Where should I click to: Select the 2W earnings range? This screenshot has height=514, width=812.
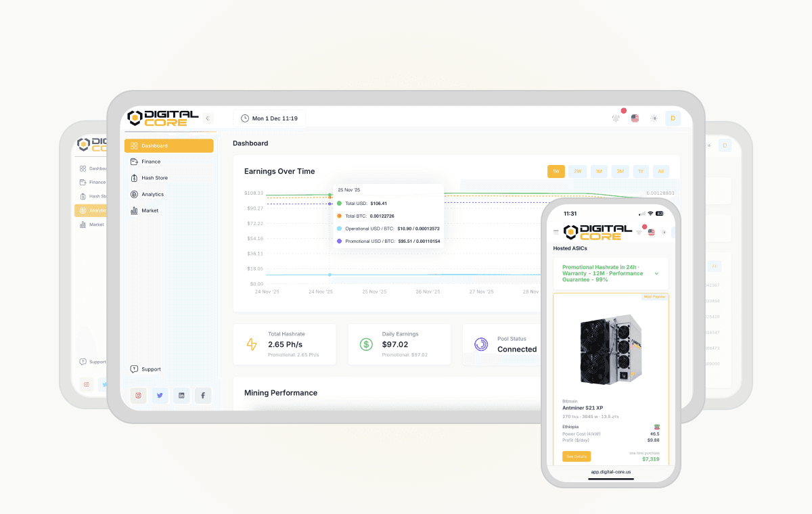pos(577,171)
